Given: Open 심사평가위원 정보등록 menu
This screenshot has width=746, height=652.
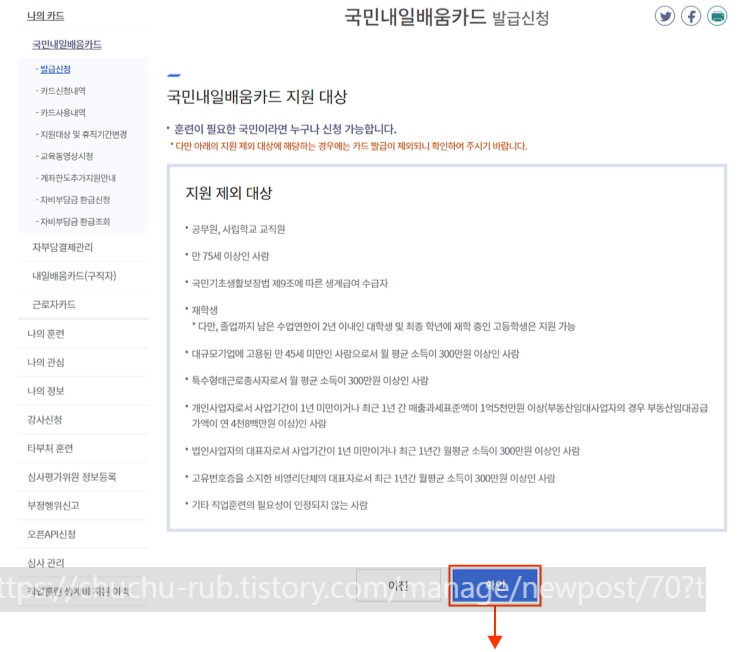Looking at the screenshot, I should (71, 477).
